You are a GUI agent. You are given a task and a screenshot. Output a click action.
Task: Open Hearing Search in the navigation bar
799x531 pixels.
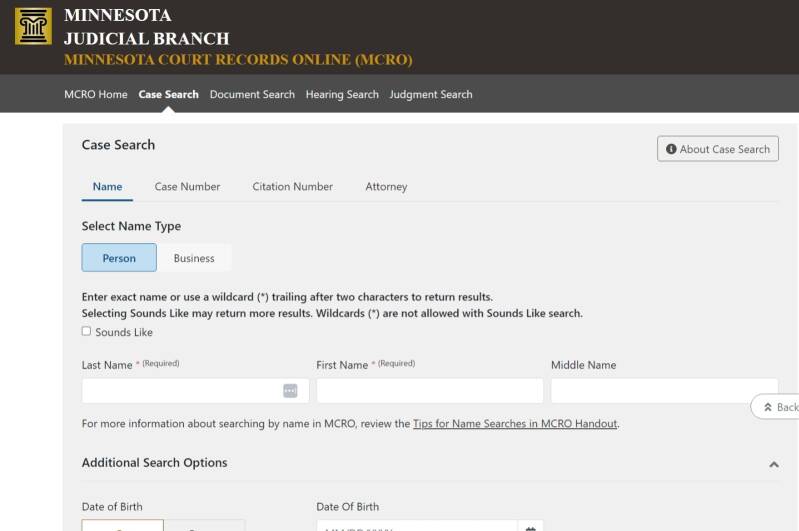pos(342,94)
